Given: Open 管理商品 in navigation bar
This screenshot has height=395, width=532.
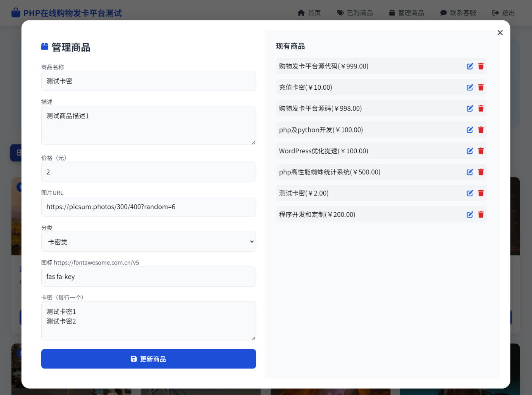Looking at the screenshot, I should pos(406,13).
